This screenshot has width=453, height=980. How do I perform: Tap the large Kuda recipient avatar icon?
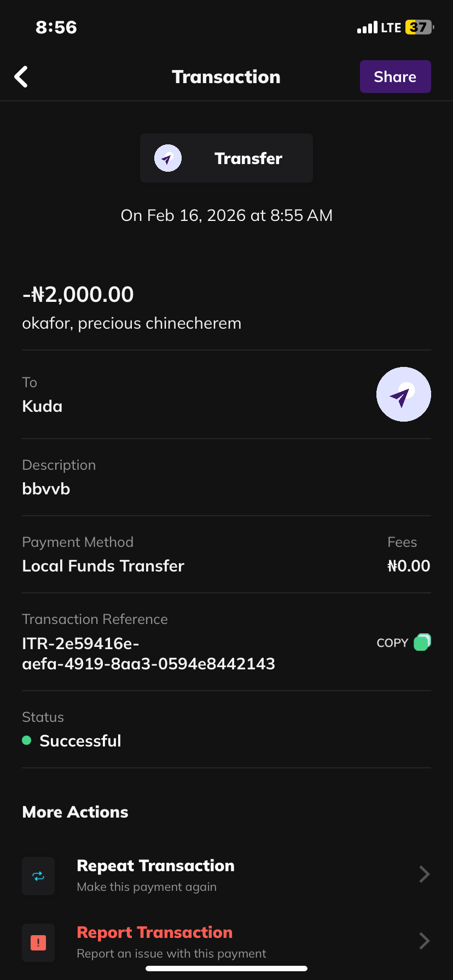coord(403,394)
